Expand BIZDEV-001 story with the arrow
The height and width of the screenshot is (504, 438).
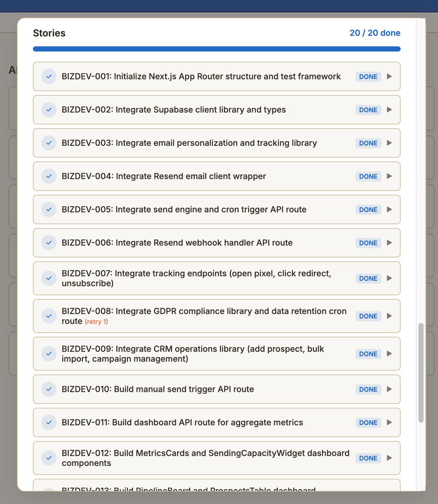[389, 76]
